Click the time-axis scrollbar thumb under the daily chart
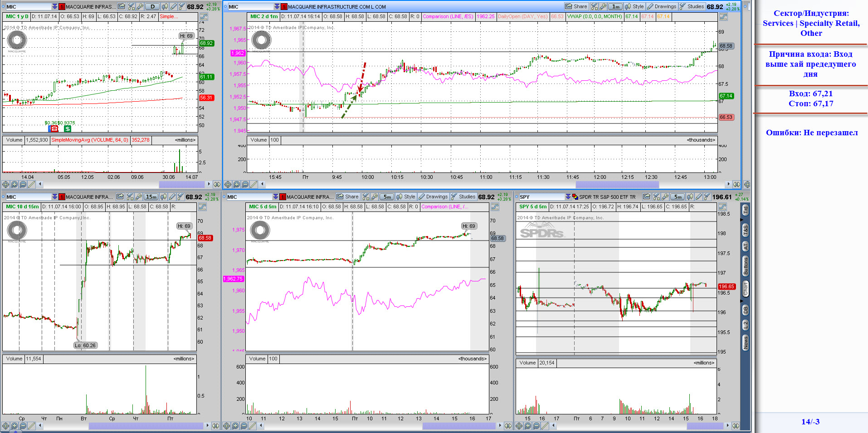Image resolution: width=868 pixels, height=433 pixels. click(x=182, y=184)
